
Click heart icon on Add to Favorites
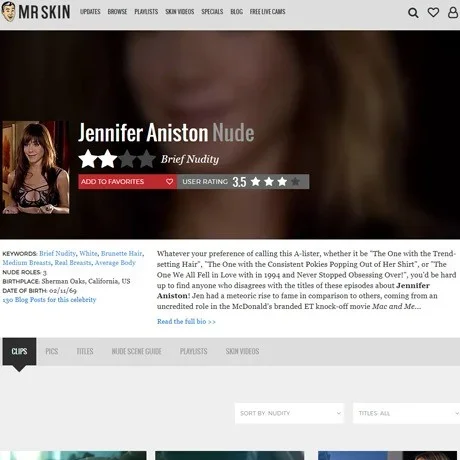(x=169, y=181)
